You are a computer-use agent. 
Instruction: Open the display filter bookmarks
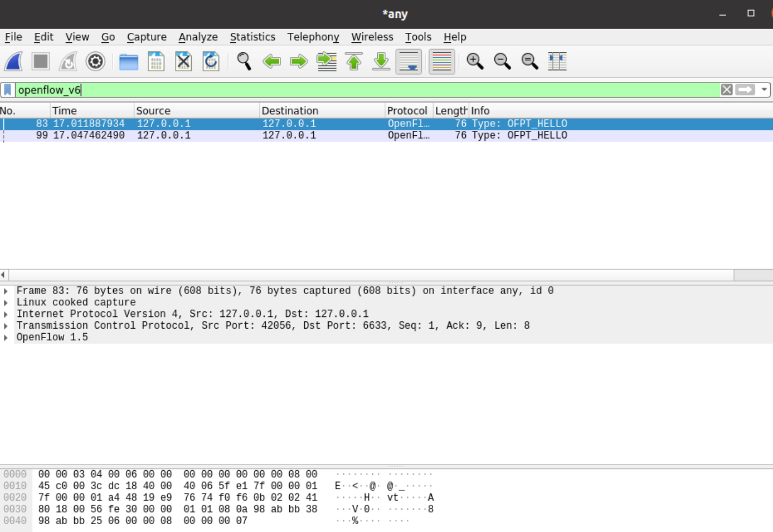(x=7, y=90)
